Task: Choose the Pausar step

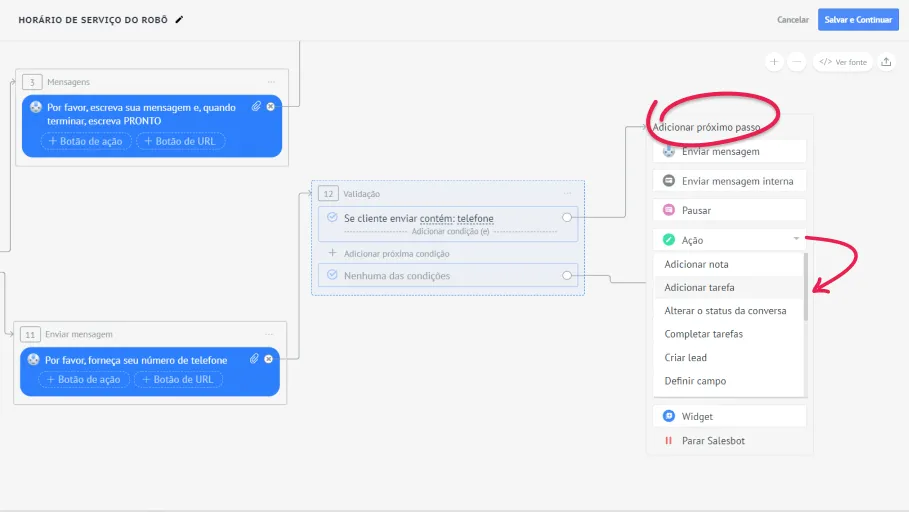Action: pos(729,210)
